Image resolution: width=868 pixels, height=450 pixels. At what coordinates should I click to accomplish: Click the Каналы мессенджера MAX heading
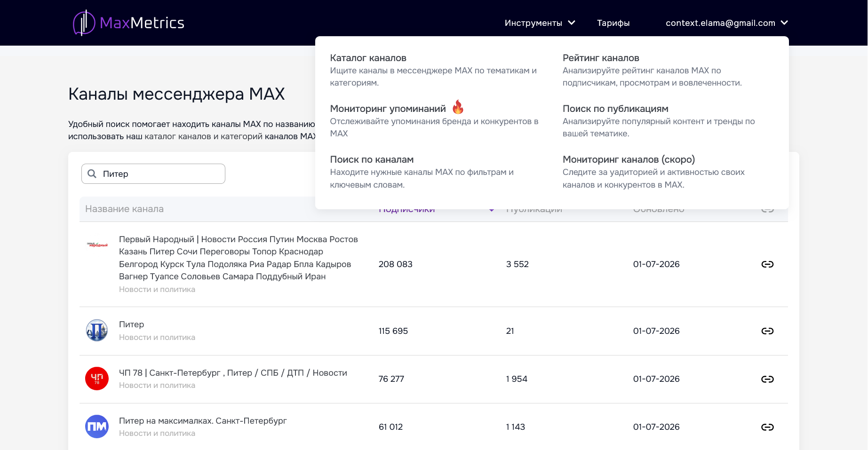tap(176, 94)
